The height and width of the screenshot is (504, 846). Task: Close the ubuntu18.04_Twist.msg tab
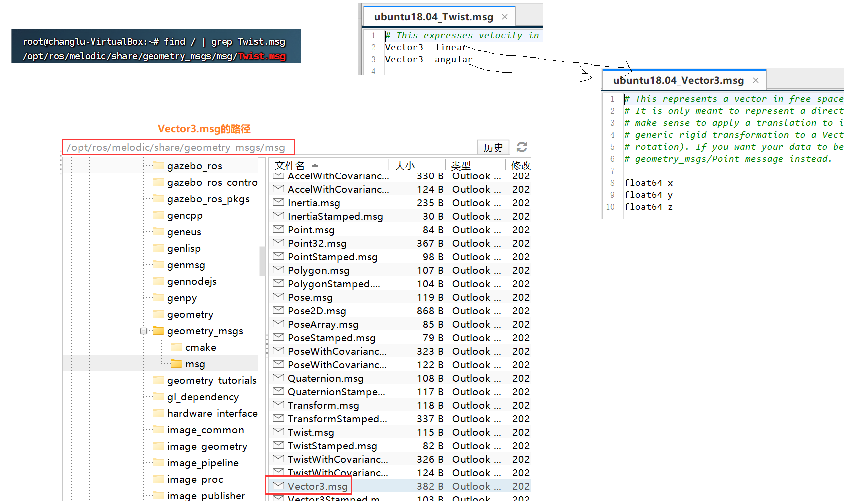(505, 17)
